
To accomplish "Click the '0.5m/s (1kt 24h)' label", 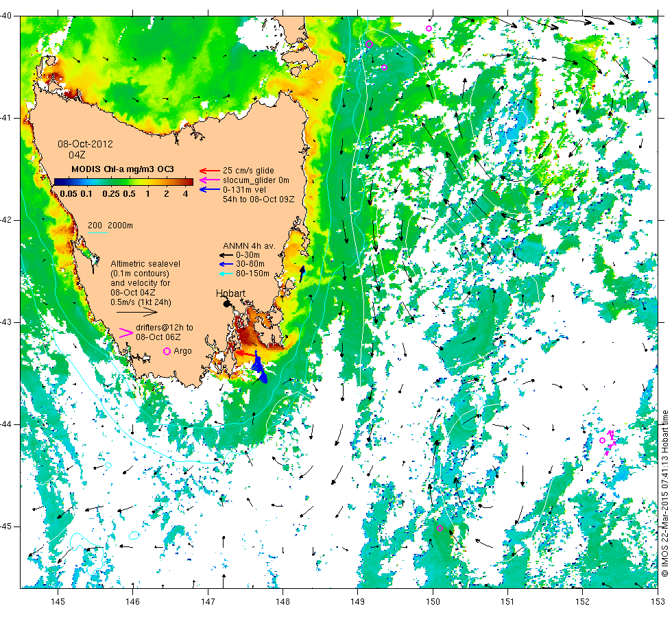I will point(141,302).
